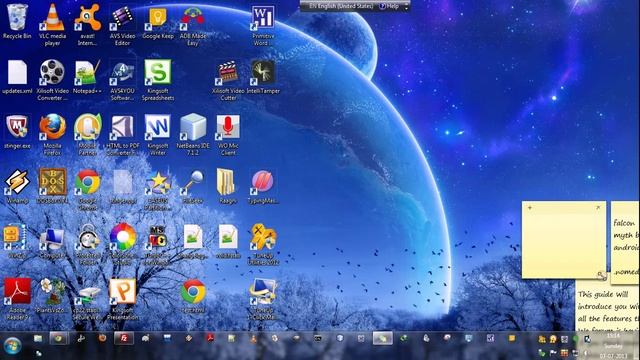Add new sticky note with plus
Image resolution: width=640 pixels, height=360 pixels.
[530, 208]
